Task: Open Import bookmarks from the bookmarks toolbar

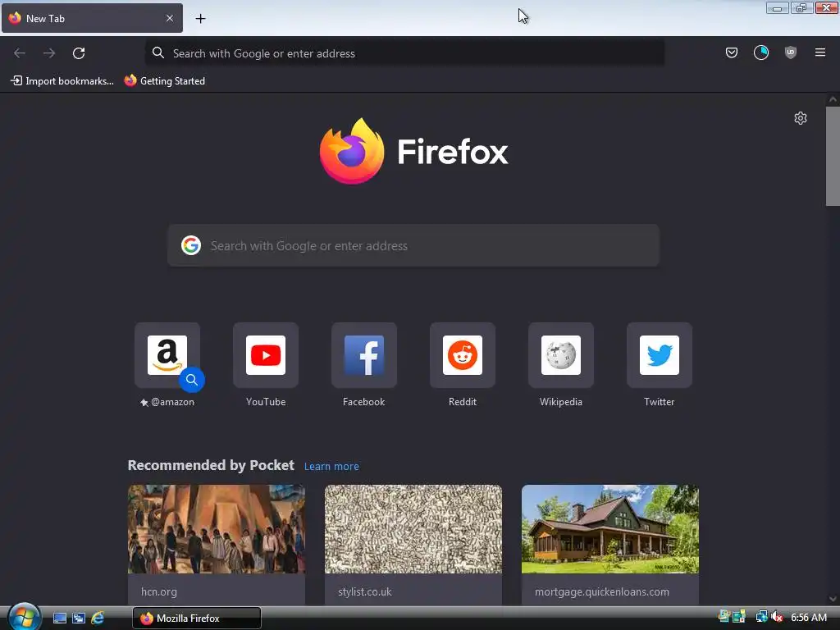Action: coord(62,81)
